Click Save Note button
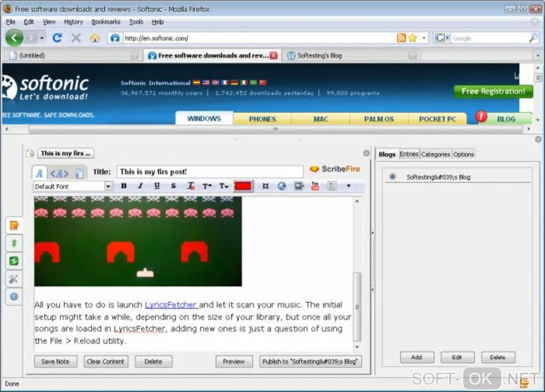545x392 pixels. pos(55,362)
